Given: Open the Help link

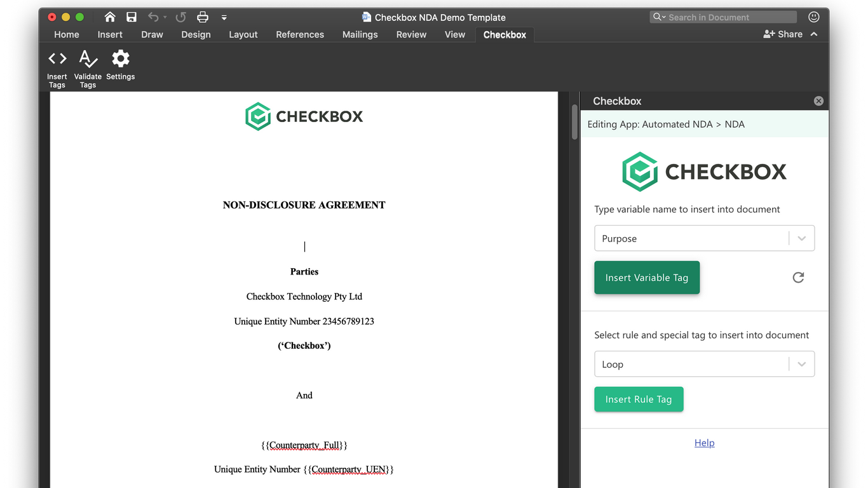Looking at the screenshot, I should click(704, 443).
